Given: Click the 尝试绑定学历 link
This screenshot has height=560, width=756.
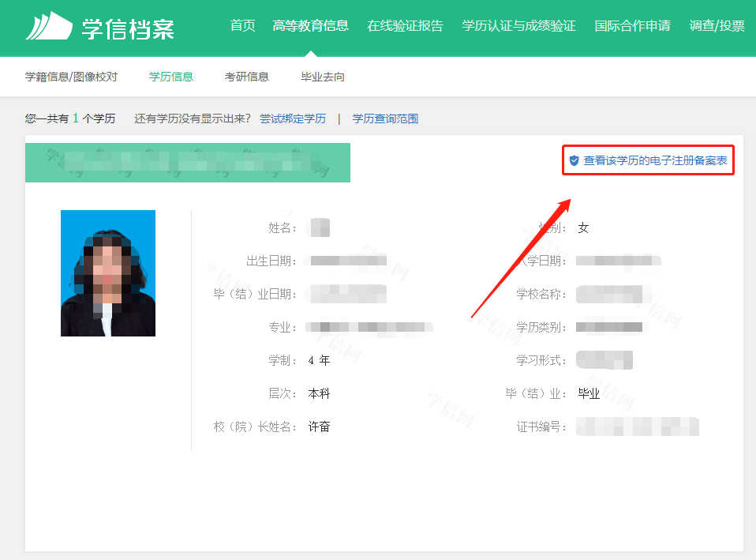Looking at the screenshot, I should click(x=293, y=118).
